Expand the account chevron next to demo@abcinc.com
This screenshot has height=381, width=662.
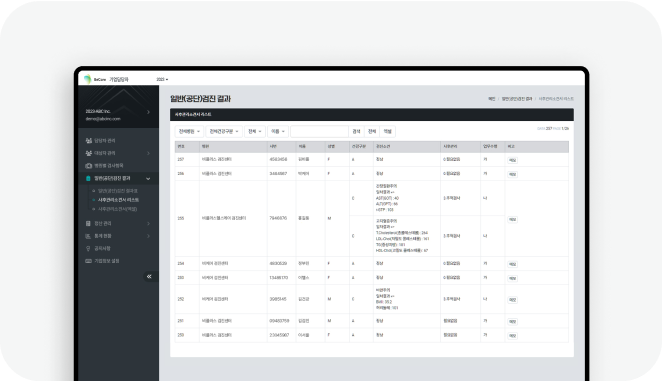148,112
